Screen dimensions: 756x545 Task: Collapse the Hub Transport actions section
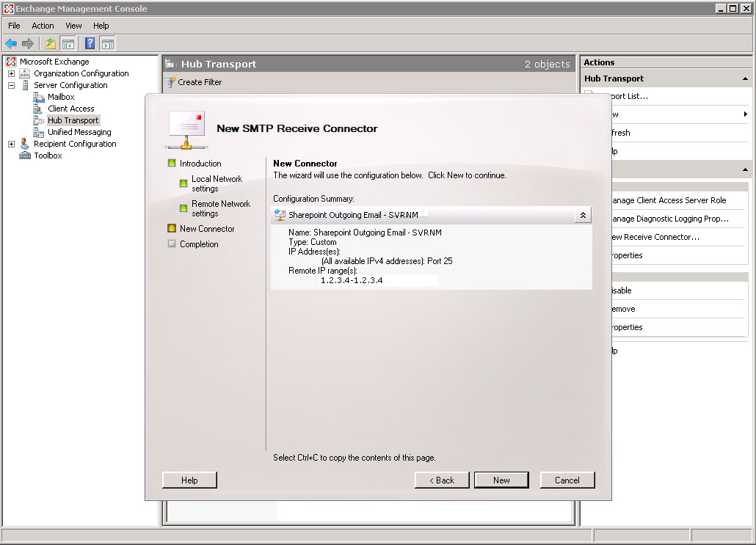[x=745, y=78]
